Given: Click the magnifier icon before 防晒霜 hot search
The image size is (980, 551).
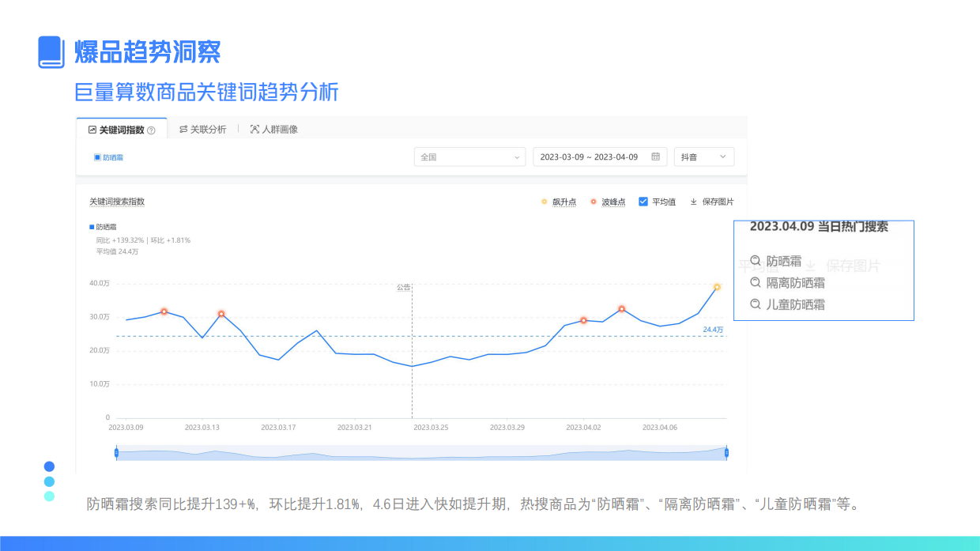Looking at the screenshot, I should pyautogui.click(x=756, y=261).
